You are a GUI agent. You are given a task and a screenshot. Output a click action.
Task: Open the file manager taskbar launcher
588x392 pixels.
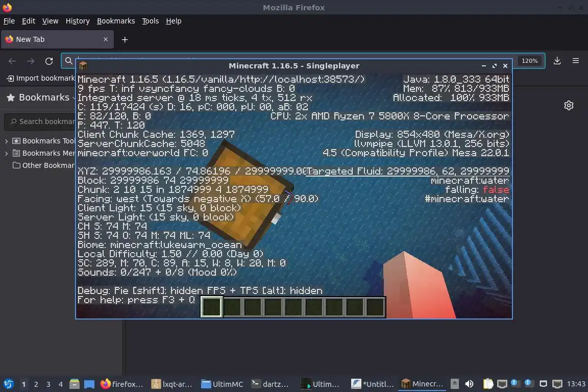tap(74, 384)
